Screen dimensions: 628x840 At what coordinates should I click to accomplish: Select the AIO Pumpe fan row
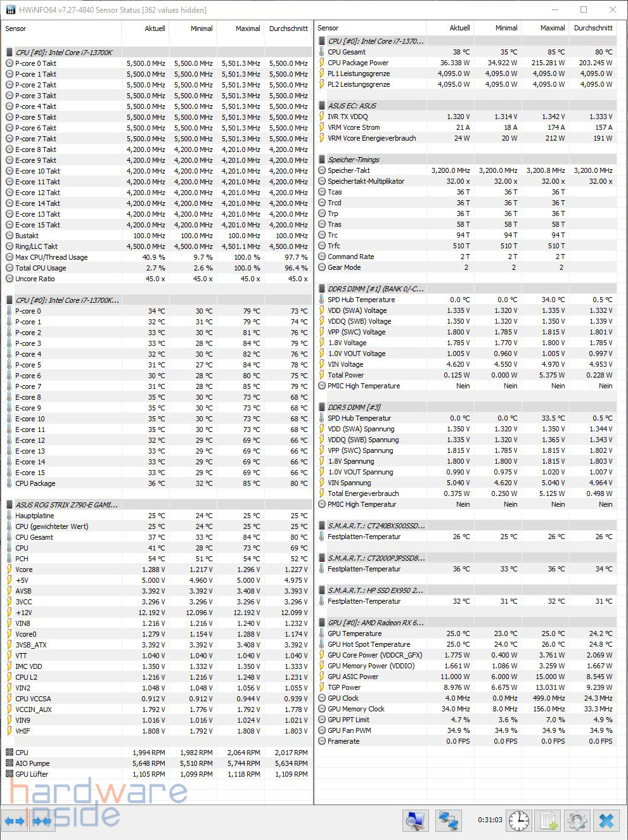tap(32, 763)
